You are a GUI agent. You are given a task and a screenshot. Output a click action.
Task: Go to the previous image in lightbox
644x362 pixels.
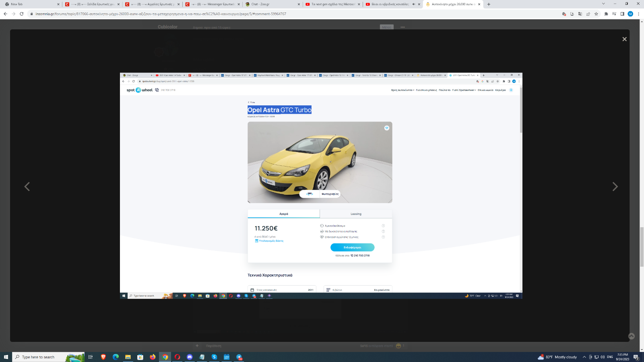point(27,187)
